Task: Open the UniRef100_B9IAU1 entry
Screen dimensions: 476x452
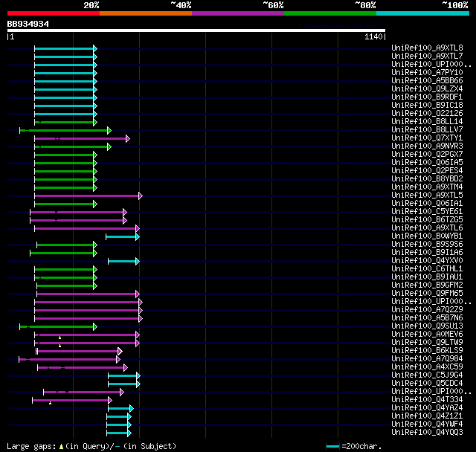Action: coord(427,277)
